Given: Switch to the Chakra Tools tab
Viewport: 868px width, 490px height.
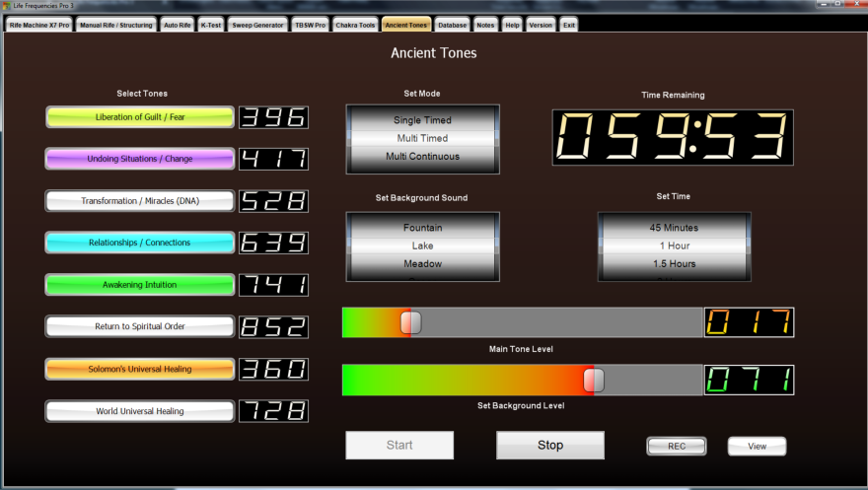Looking at the screenshot, I should tap(354, 25).
